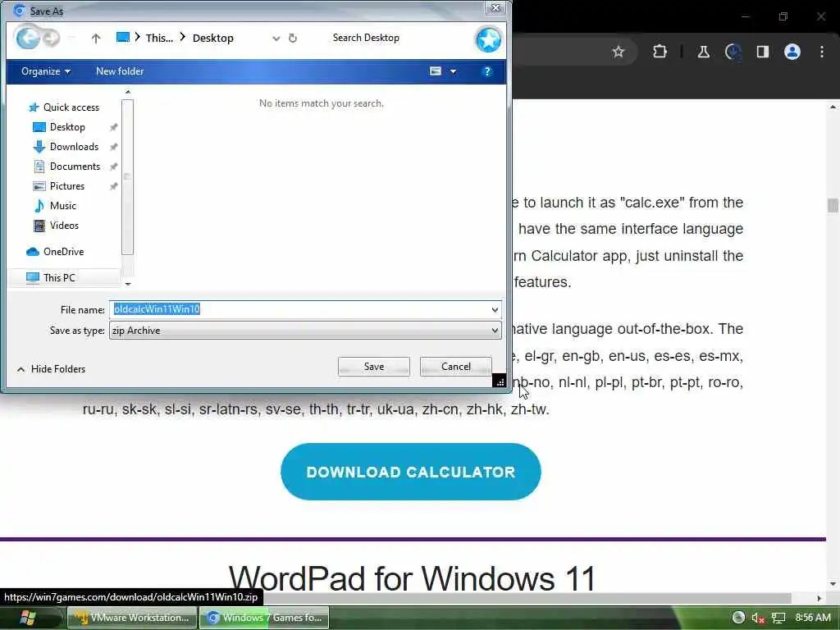Click the File name text field

[x=299, y=309]
